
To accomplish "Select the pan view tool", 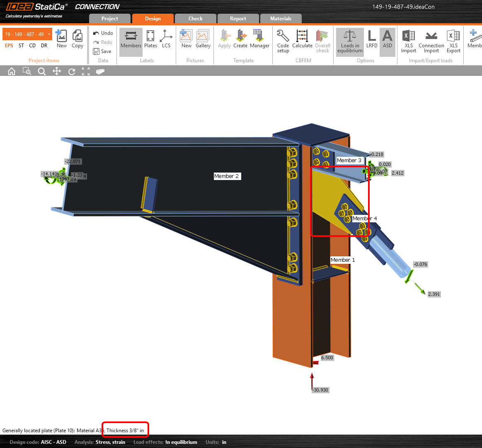I will [x=56, y=71].
